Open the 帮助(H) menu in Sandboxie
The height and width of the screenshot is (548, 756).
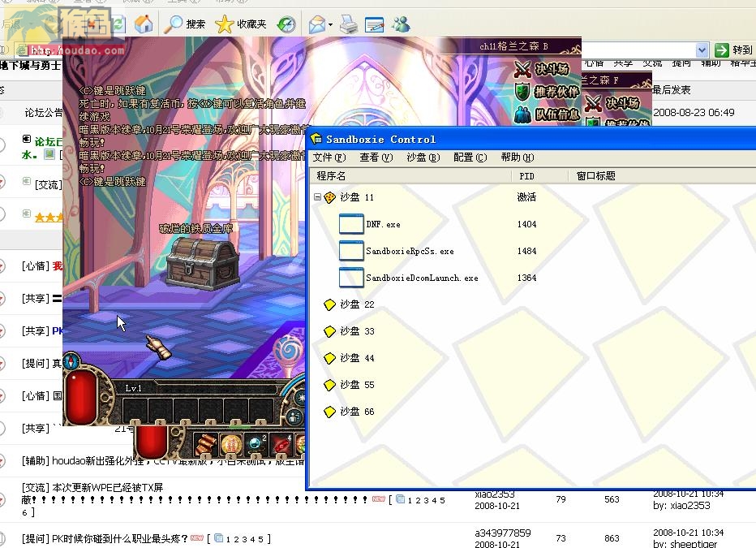click(518, 157)
